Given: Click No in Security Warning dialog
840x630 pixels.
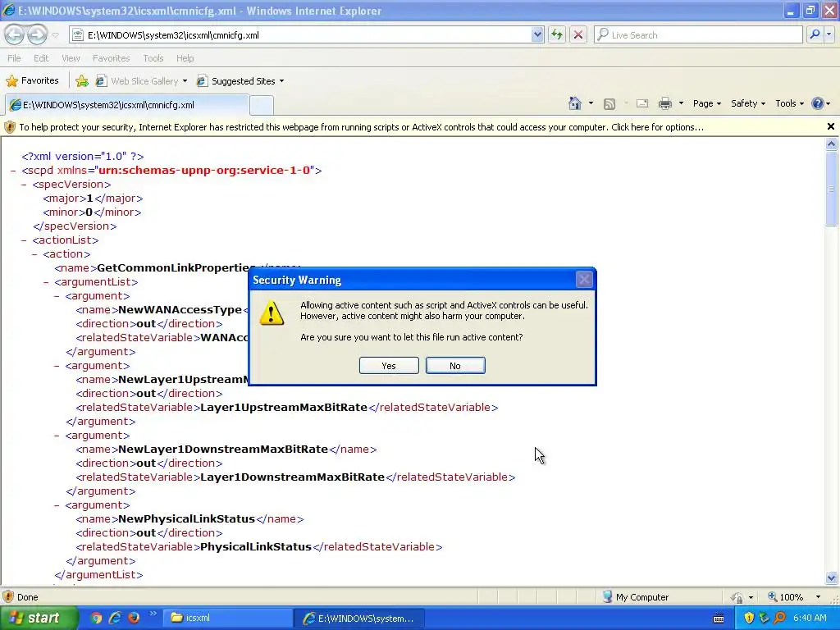Looking at the screenshot, I should pos(455,365).
